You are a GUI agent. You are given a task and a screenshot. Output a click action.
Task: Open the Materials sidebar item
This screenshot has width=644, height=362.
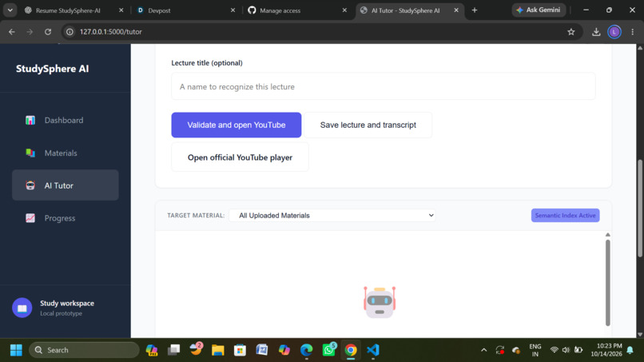pyautogui.click(x=66, y=153)
